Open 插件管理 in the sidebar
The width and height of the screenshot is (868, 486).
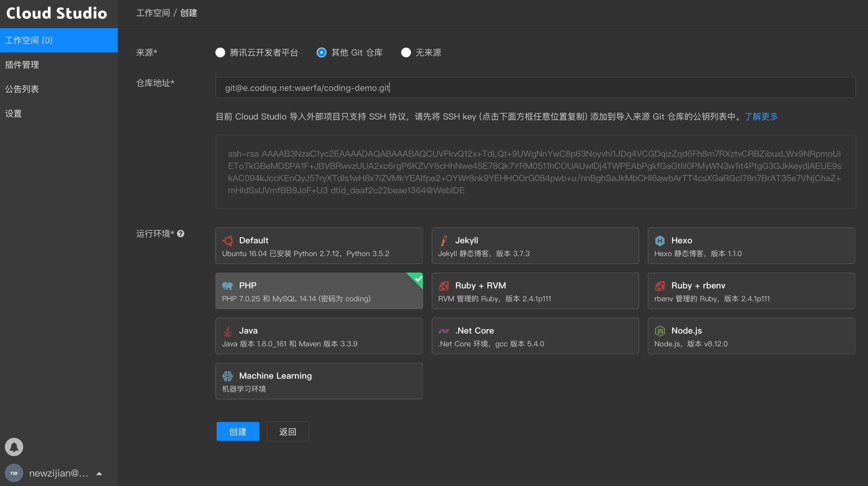(x=59, y=65)
